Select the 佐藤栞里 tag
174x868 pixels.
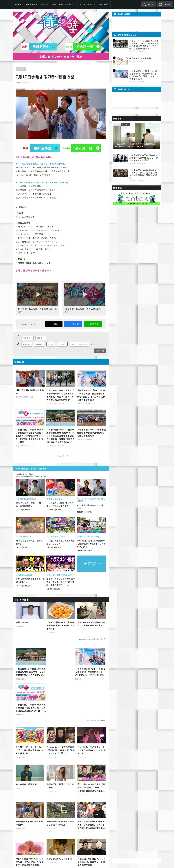coord(39,344)
